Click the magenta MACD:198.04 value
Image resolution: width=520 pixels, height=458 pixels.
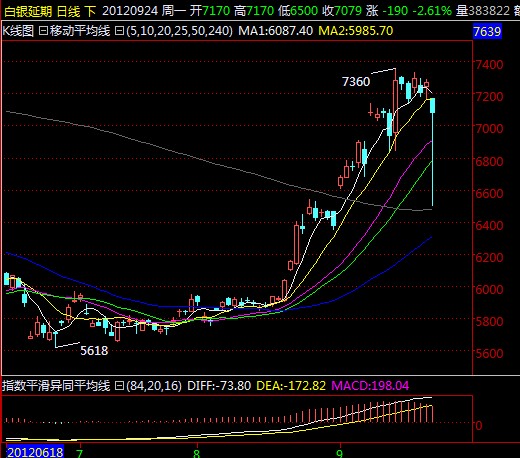[370, 386]
